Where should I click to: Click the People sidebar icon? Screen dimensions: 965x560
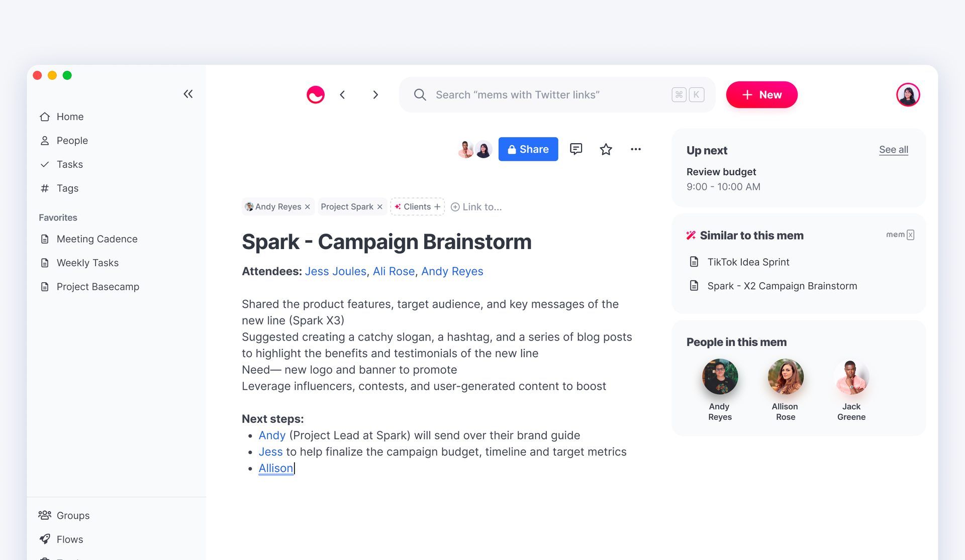[45, 140]
